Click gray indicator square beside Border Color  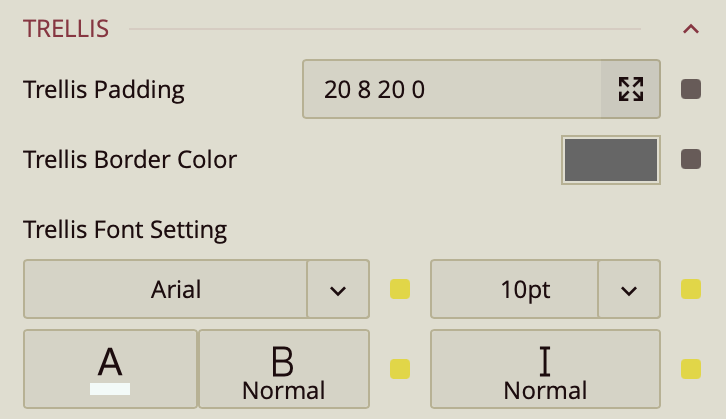690,159
